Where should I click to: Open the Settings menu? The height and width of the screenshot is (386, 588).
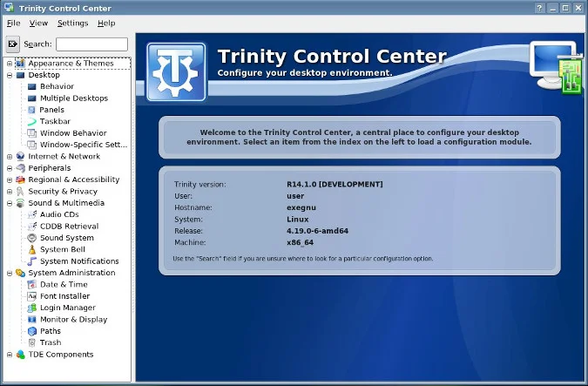tap(73, 24)
